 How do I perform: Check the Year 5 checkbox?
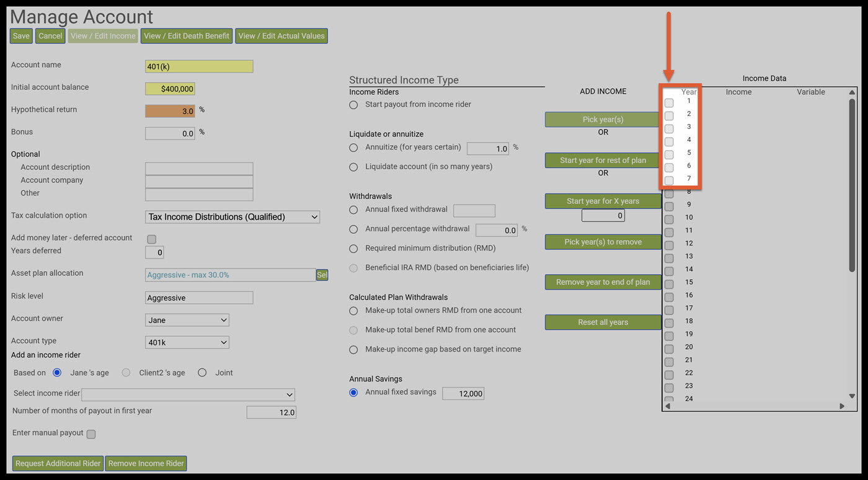coord(669,154)
